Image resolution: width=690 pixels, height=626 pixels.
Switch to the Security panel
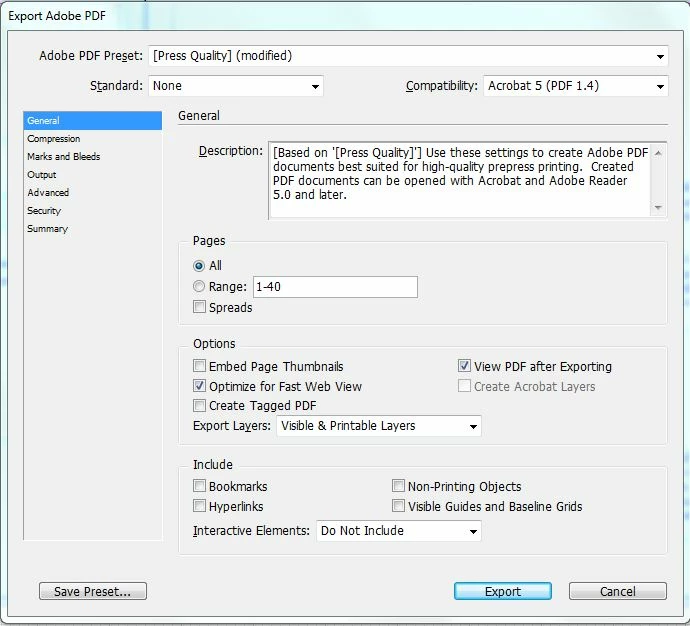tap(92, 211)
